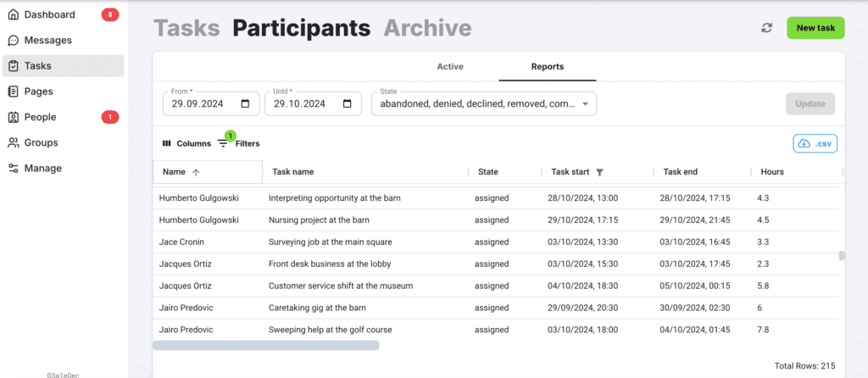Open People in the sidebar
Image resolution: width=868 pixels, height=378 pixels.
[x=40, y=117]
